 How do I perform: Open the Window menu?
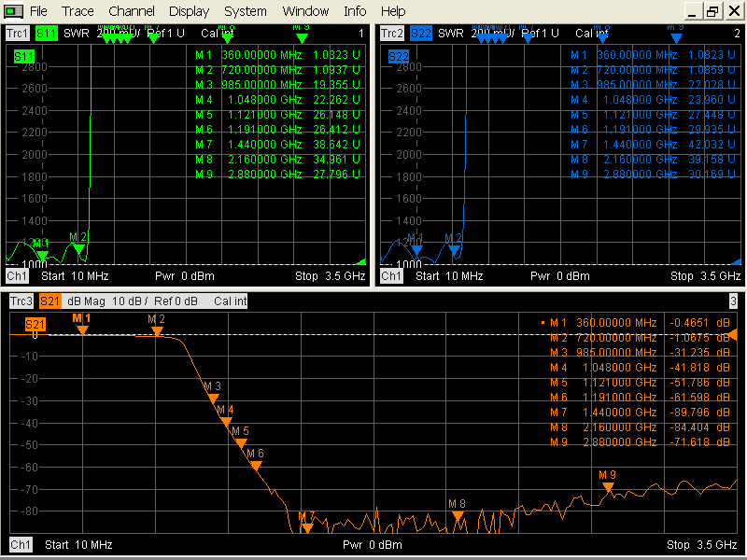coord(305,11)
